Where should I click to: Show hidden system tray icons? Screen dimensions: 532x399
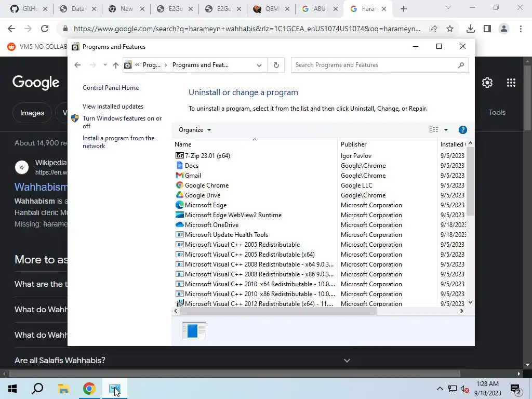(440, 389)
